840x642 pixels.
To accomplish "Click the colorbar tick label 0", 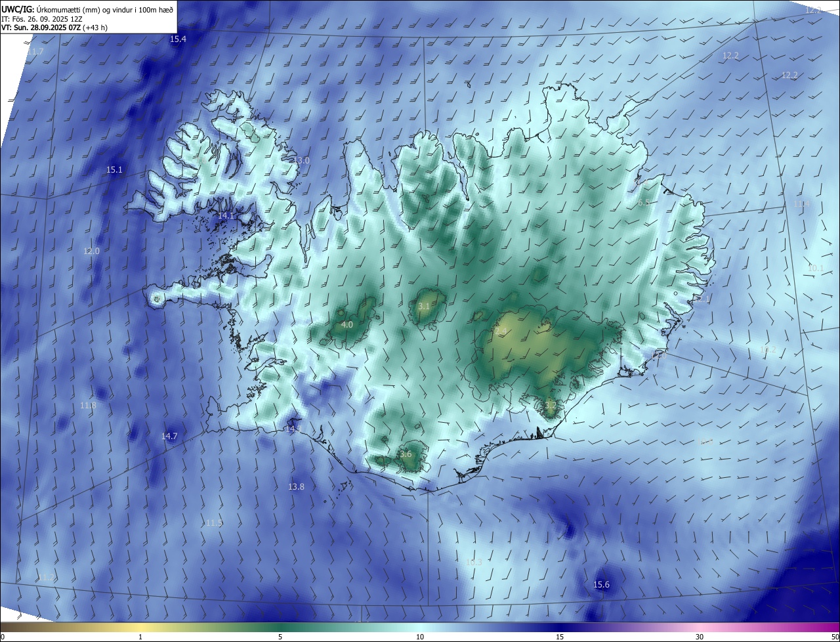I will 3,637.
